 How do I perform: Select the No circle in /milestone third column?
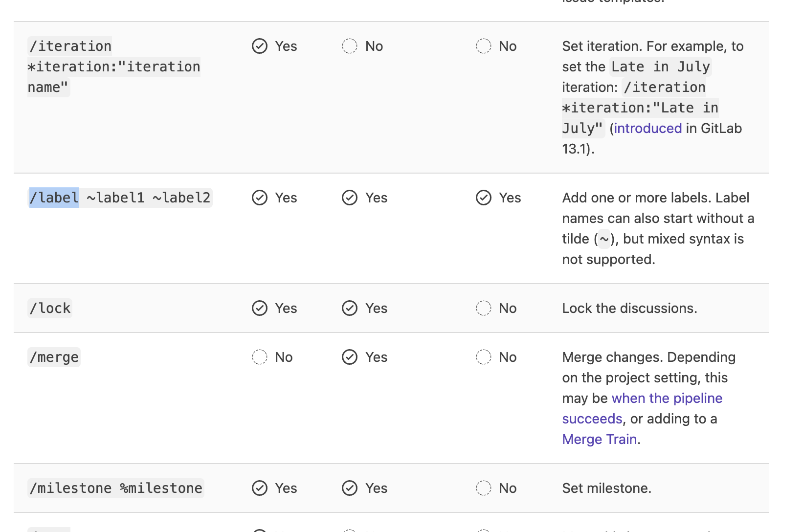coord(484,488)
